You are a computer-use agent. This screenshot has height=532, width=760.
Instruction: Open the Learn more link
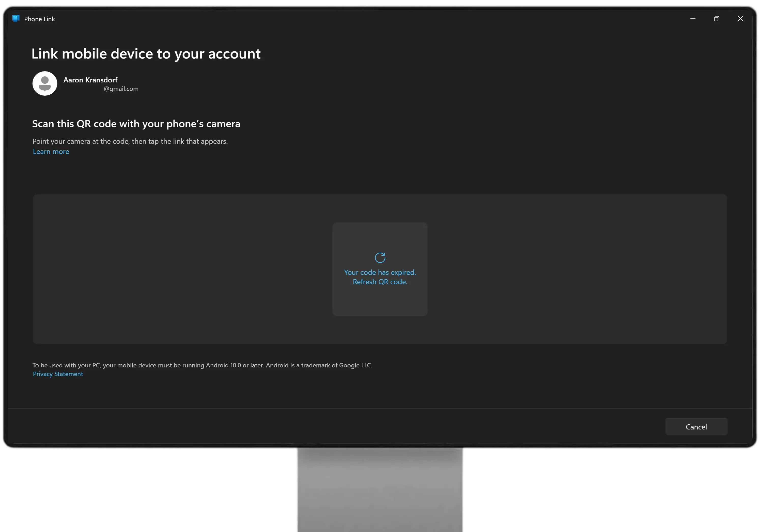click(x=51, y=151)
